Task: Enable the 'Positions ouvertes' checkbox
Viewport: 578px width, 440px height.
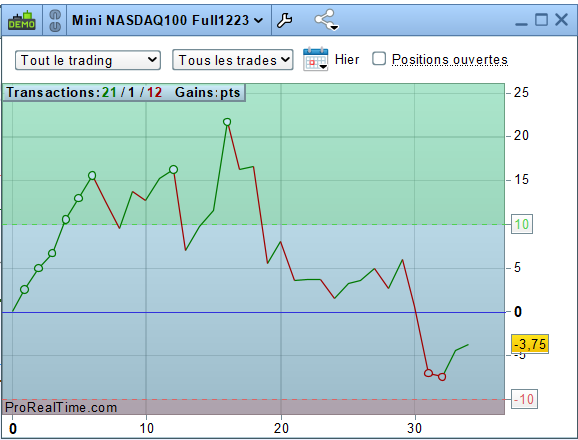Action: coord(379,59)
